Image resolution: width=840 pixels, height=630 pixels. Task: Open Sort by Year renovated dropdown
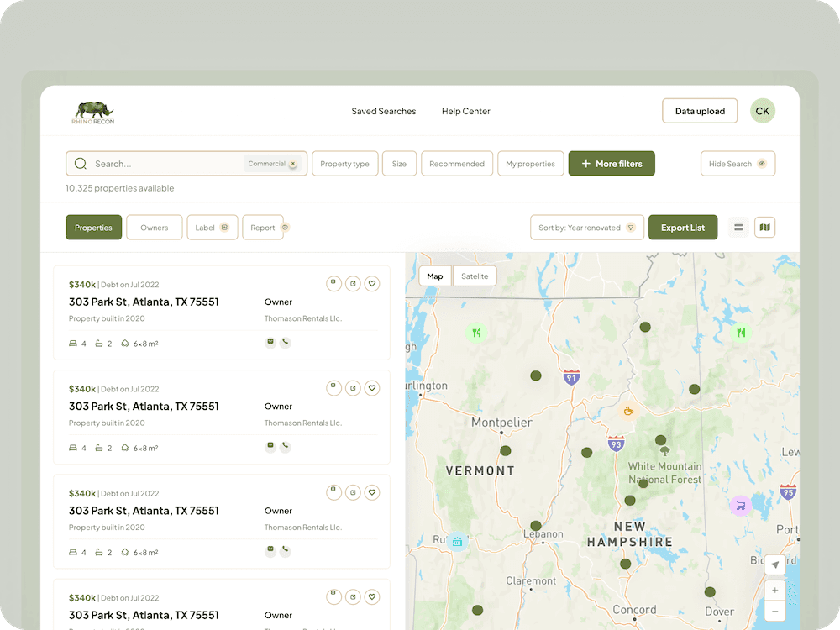click(x=586, y=227)
